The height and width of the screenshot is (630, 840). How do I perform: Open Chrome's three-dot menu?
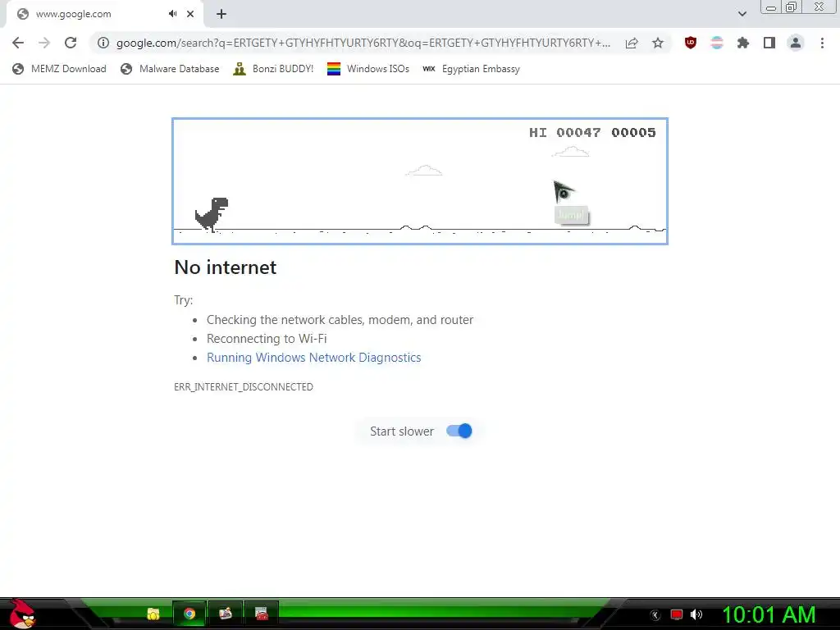(x=822, y=43)
